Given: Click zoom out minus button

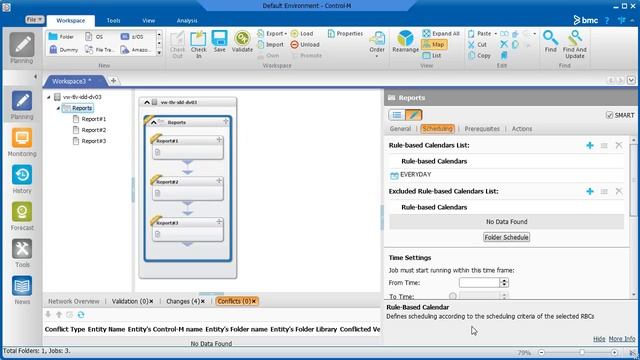Looking at the screenshot, I should 541,352.
